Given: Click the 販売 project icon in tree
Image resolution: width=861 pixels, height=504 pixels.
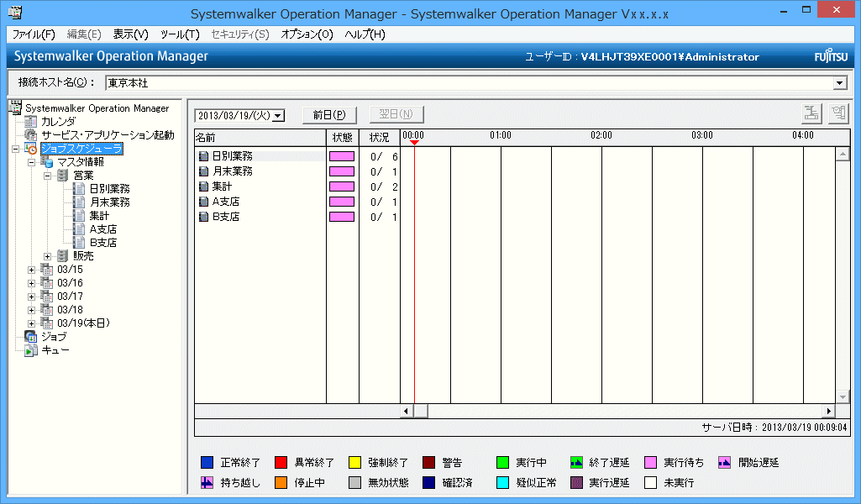Looking at the screenshot, I should [63, 256].
